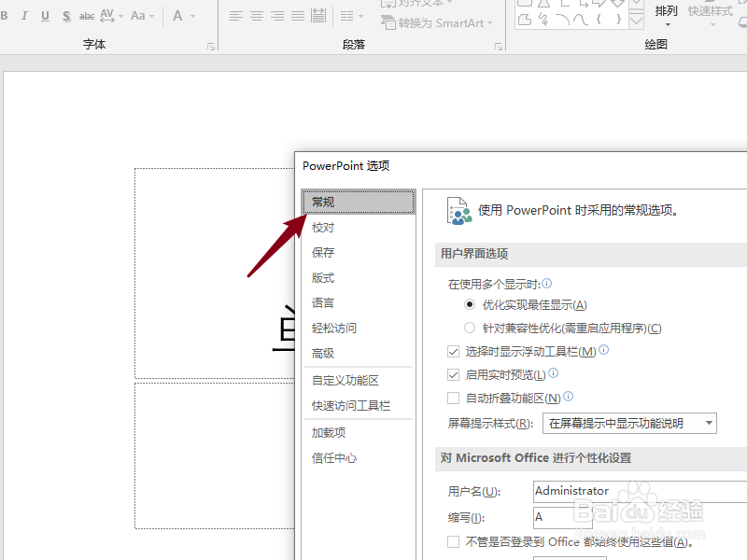Select 校对 in the options sidebar
Image resolution: width=747 pixels, height=560 pixels.
359,227
